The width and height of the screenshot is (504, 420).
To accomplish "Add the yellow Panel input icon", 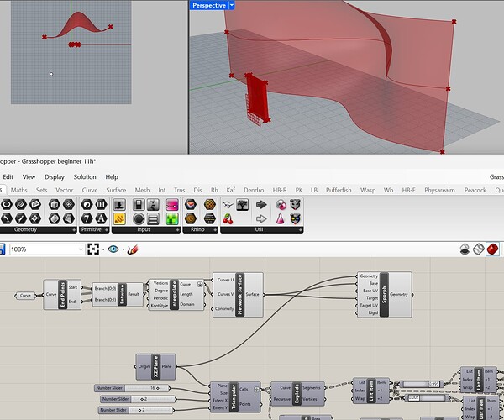I will click(119, 219).
